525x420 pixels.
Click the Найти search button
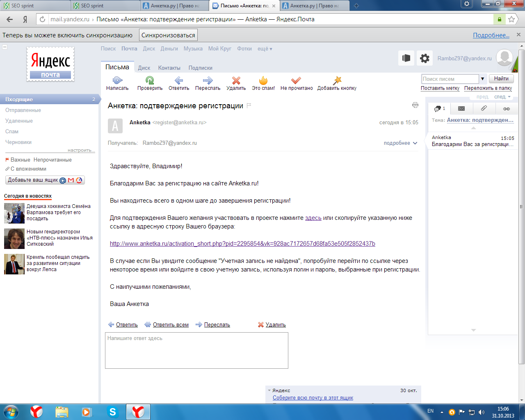501,79
